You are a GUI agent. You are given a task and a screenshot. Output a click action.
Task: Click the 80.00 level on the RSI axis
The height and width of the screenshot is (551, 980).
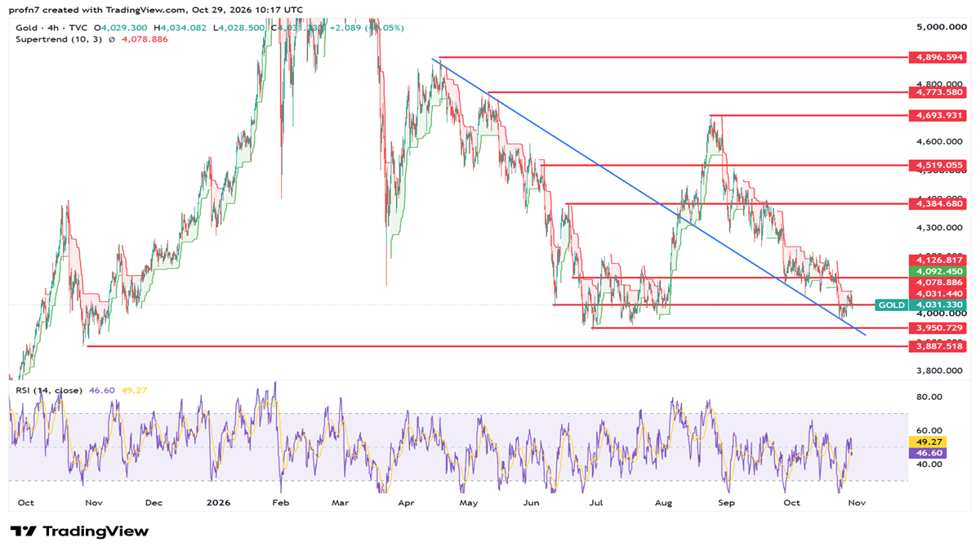[x=928, y=397]
